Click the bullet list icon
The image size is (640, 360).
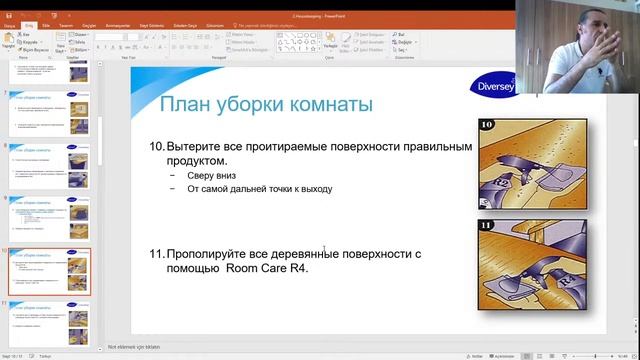(x=174, y=37)
